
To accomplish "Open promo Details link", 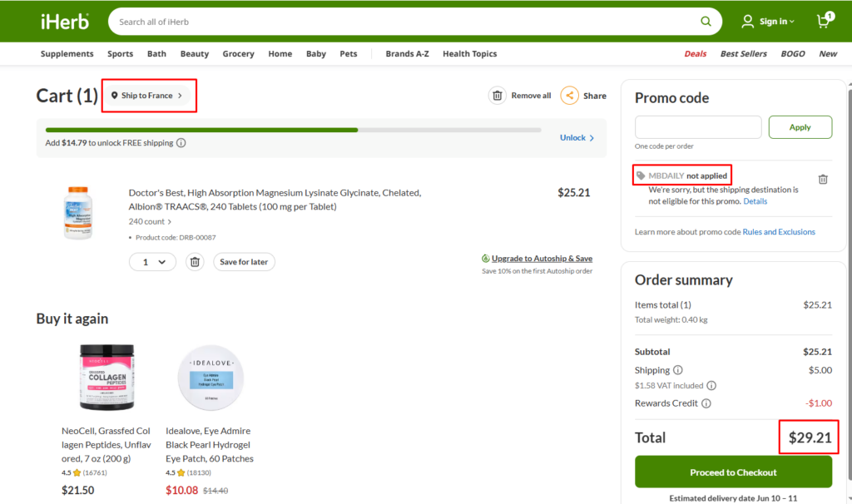I will pos(755,201).
